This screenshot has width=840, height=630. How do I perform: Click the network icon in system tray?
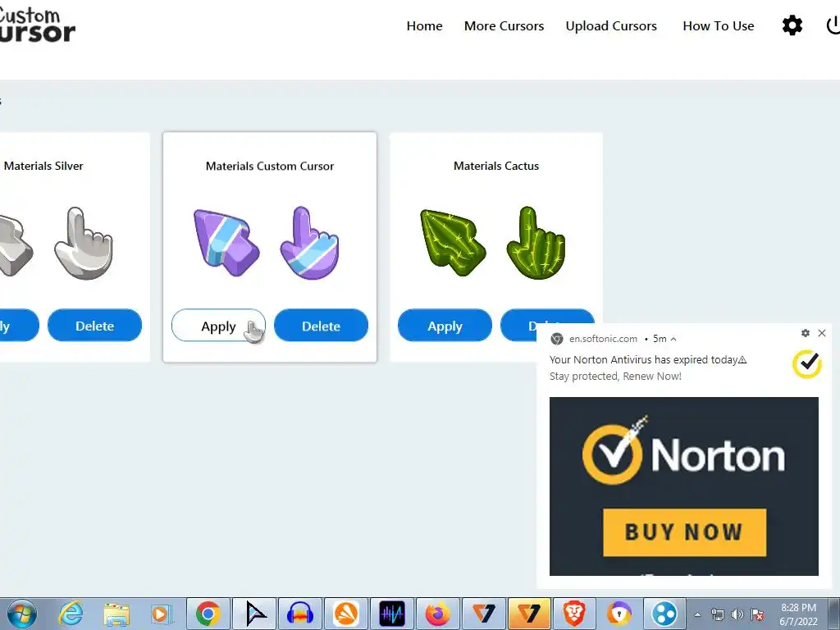click(x=717, y=614)
